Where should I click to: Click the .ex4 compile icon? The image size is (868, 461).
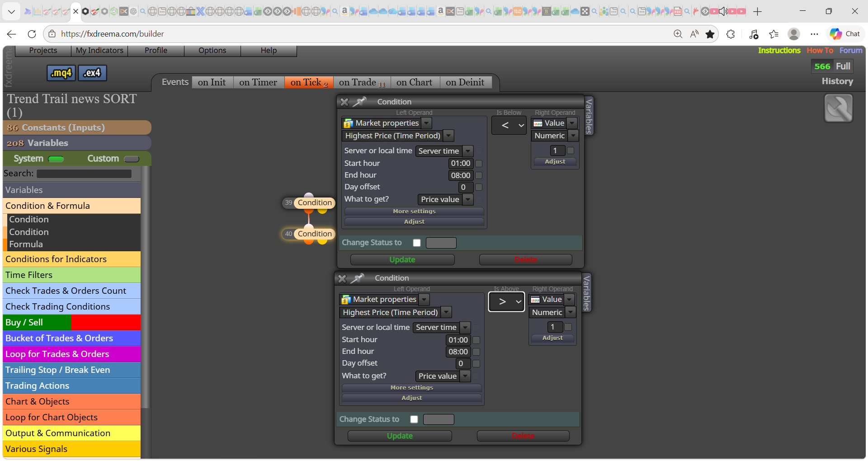[92, 73]
